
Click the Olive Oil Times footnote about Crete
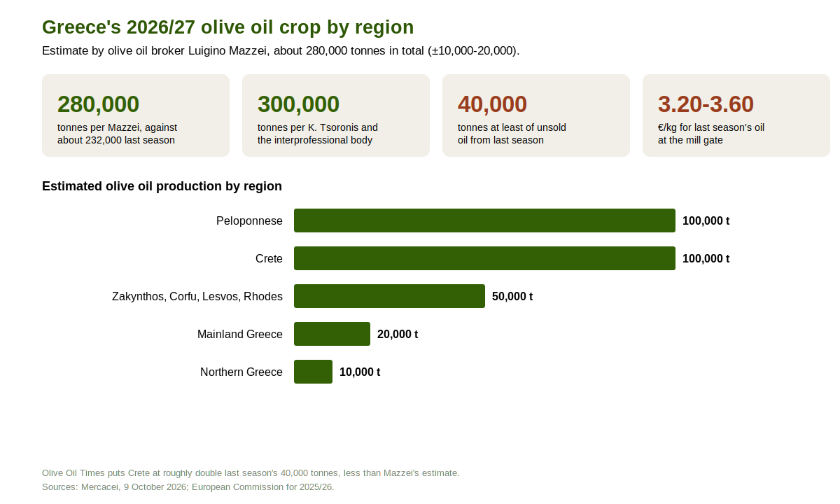(x=251, y=473)
